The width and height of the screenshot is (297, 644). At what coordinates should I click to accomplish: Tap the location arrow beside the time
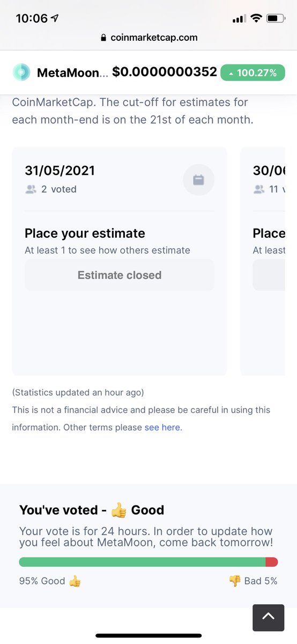pyautogui.click(x=55, y=18)
